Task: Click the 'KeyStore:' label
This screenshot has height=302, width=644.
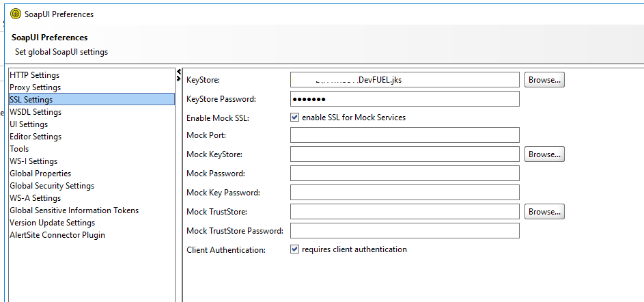Action: point(204,80)
